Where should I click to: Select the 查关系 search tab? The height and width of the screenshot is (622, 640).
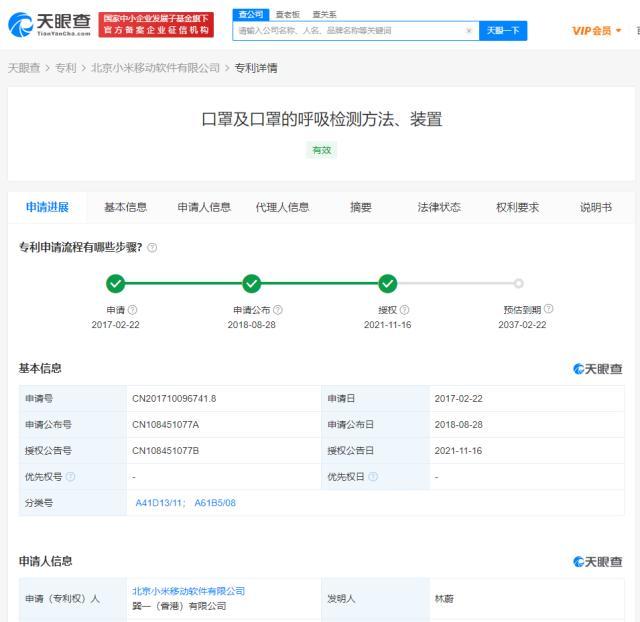(x=324, y=14)
